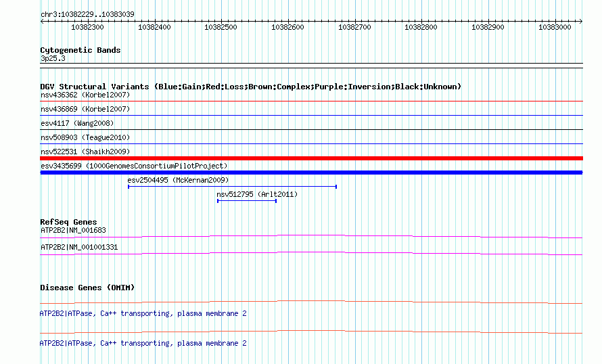Click the upper orange OMIM gene line

(311, 302)
